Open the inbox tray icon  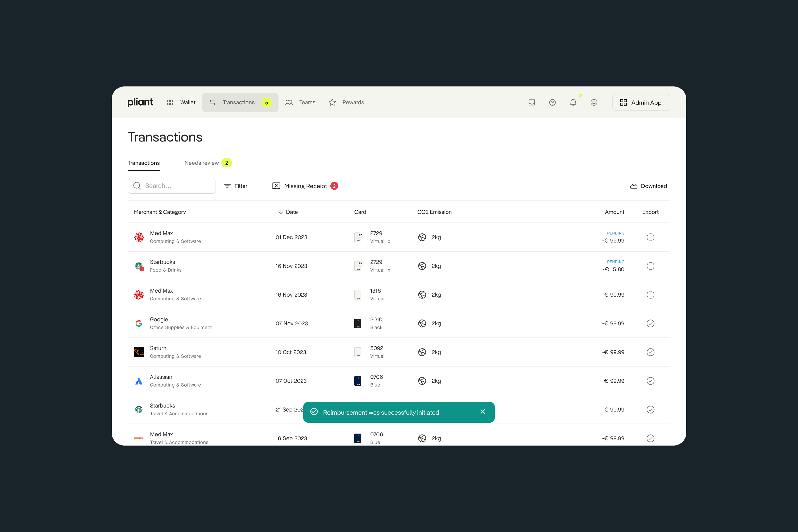[x=532, y=102]
